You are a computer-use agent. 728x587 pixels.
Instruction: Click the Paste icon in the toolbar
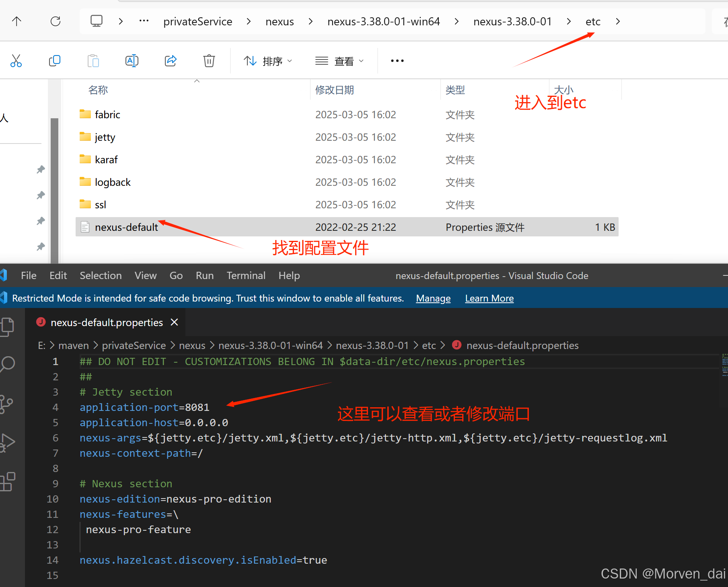[93, 60]
